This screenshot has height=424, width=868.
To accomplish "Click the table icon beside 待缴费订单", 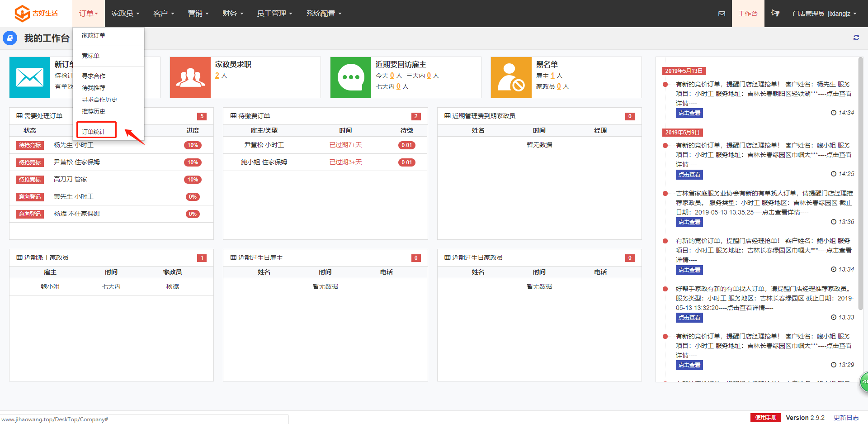I will [233, 116].
